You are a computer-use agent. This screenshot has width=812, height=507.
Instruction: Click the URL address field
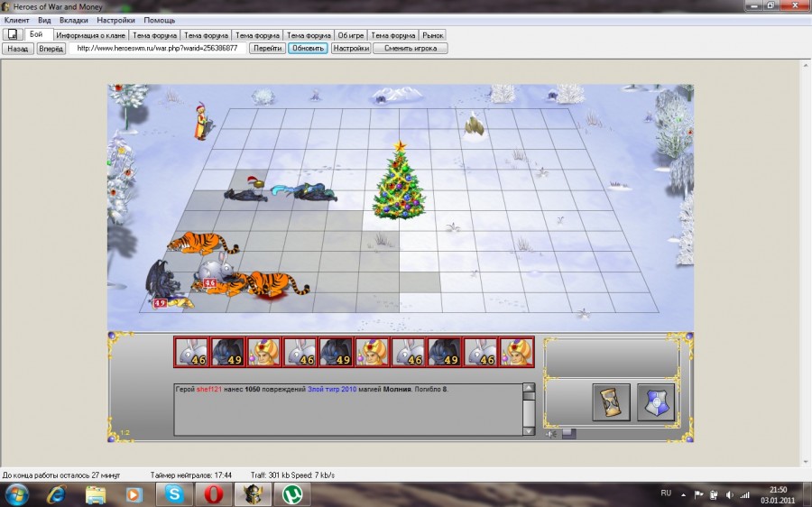click(157, 48)
